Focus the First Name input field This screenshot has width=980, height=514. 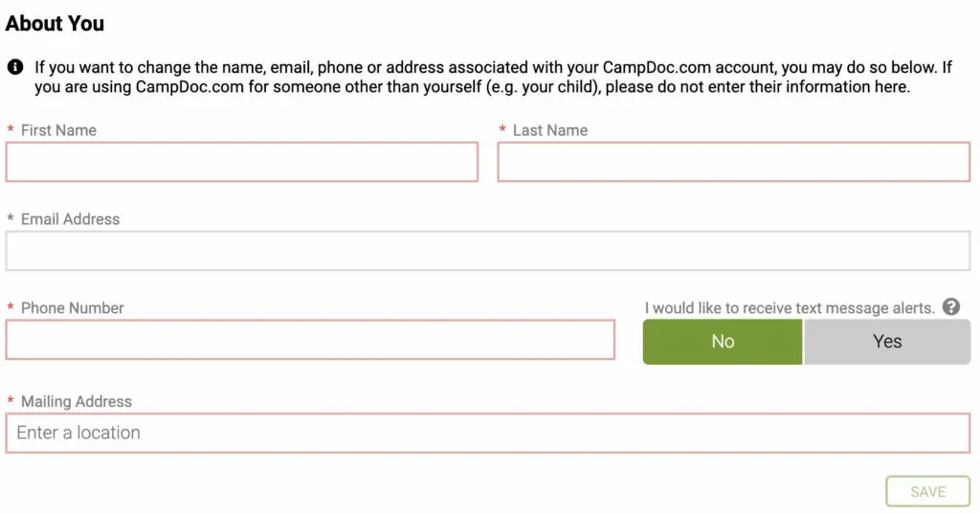(x=241, y=162)
